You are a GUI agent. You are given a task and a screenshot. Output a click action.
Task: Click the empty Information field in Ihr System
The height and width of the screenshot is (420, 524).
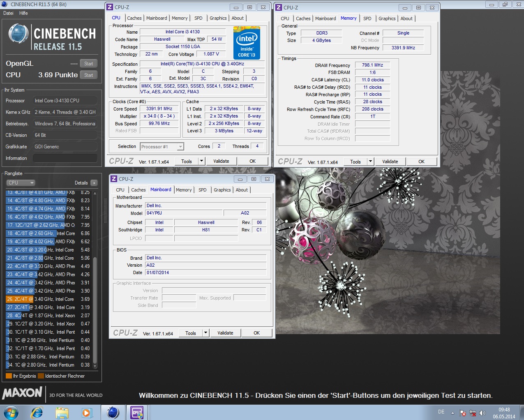65,158
